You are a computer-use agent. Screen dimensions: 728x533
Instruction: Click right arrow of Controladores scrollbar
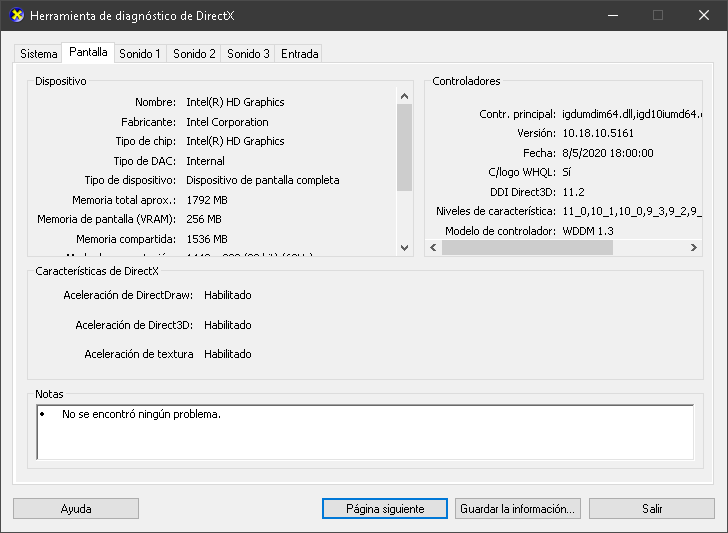pos(695,248)
